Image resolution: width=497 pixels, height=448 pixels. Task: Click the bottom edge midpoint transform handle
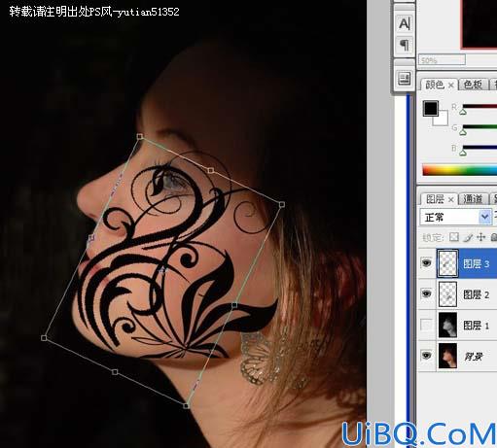115,372
